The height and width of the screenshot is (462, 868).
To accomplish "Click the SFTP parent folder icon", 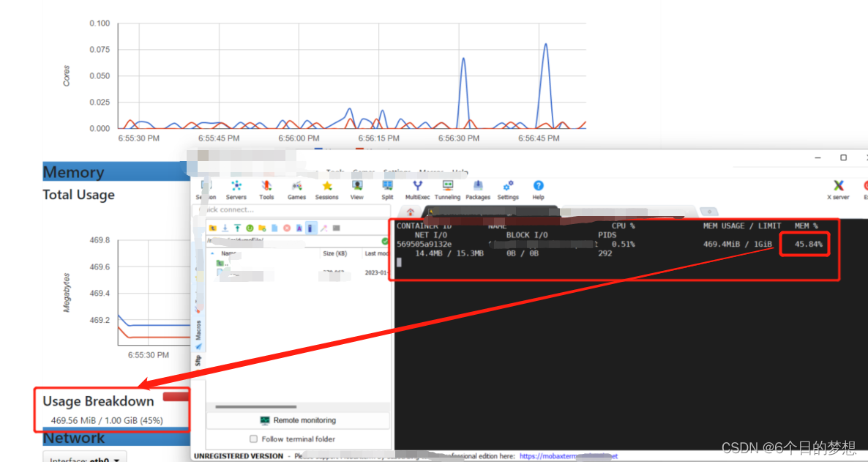I will click(213, 228).
